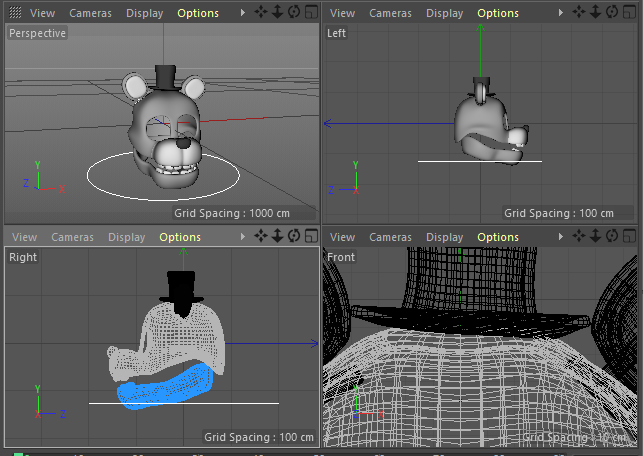
Task: Open Options menu in Front viewport
Action: [x=498, y=237]
